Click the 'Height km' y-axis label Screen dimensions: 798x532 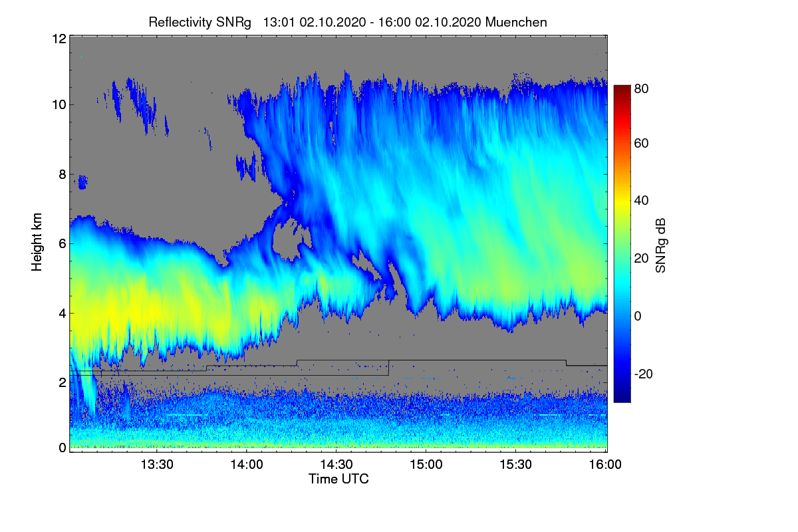tap(38, 241)
